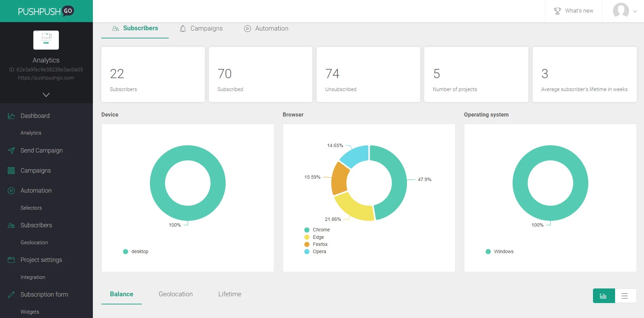This screenshot has width=644, height=318.
Task: Click the 14.65% chart label
Action: pos(335,146)
